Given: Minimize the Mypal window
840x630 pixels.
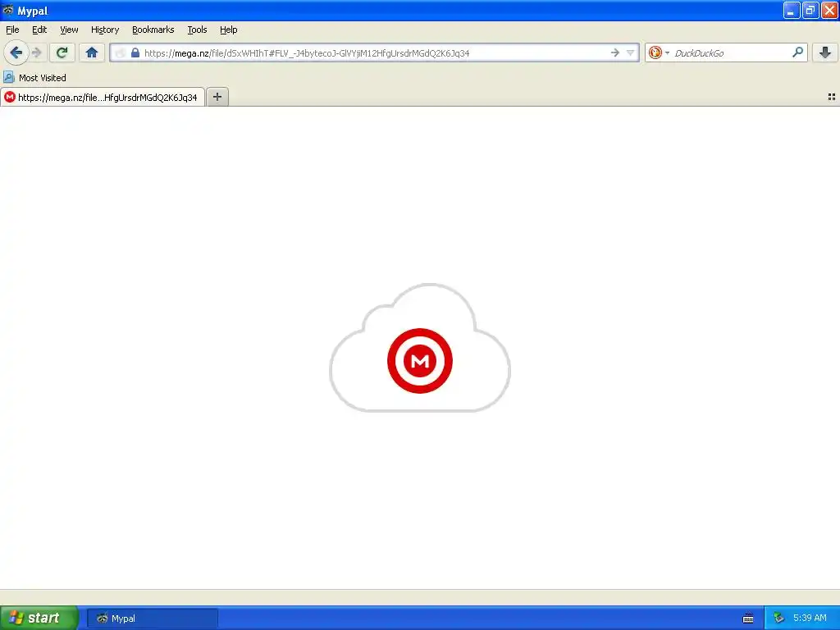Looking at the screenshot, I should [x=792, y=10].
